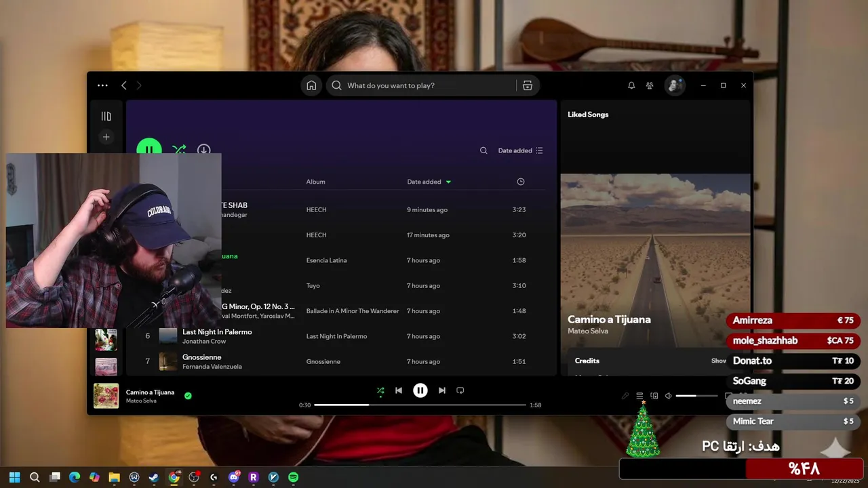Click the Gnossienne track cover thumbnail
Viewport: 868px width, 488px height.
168,361
